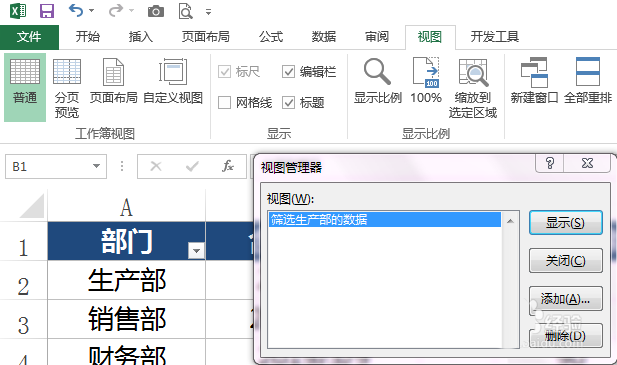Click the Name Box showing B1
Screen dimensions: 617x365
[47, 166]
